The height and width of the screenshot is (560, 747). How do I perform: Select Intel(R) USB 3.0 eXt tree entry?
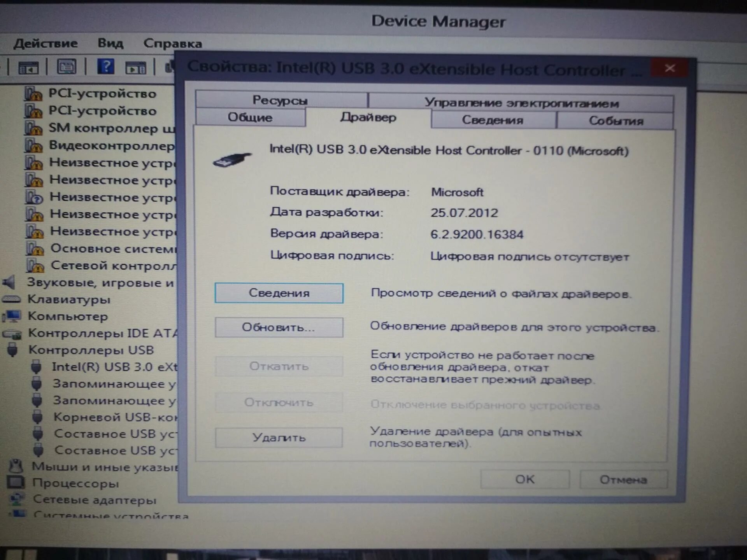pyautogui.click(x=114, y=367)
